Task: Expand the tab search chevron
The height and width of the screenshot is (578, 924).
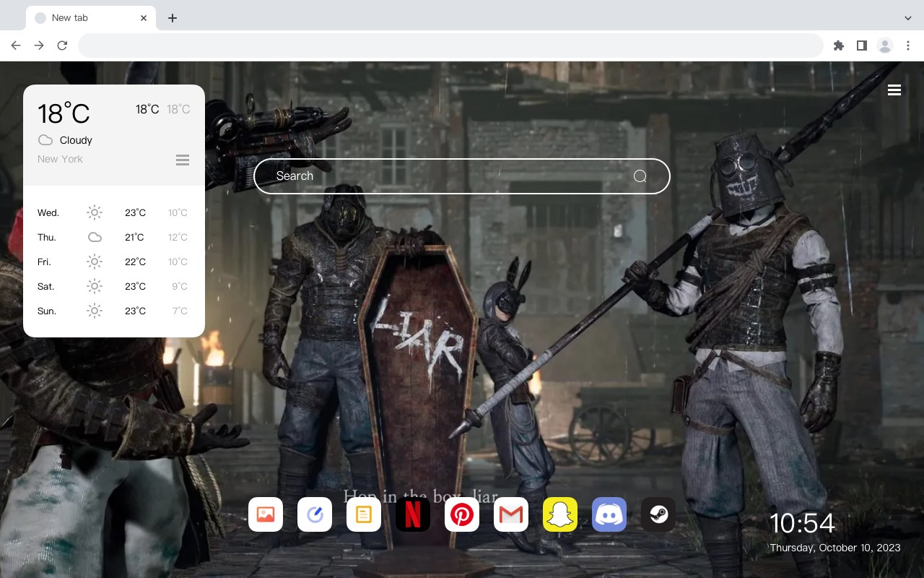Action: coord(908,18)
